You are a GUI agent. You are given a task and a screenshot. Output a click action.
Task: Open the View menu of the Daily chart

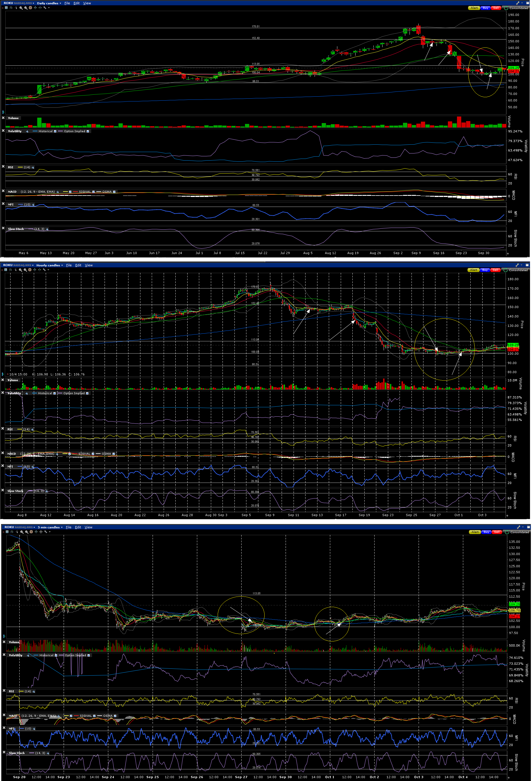pos(87,3)
